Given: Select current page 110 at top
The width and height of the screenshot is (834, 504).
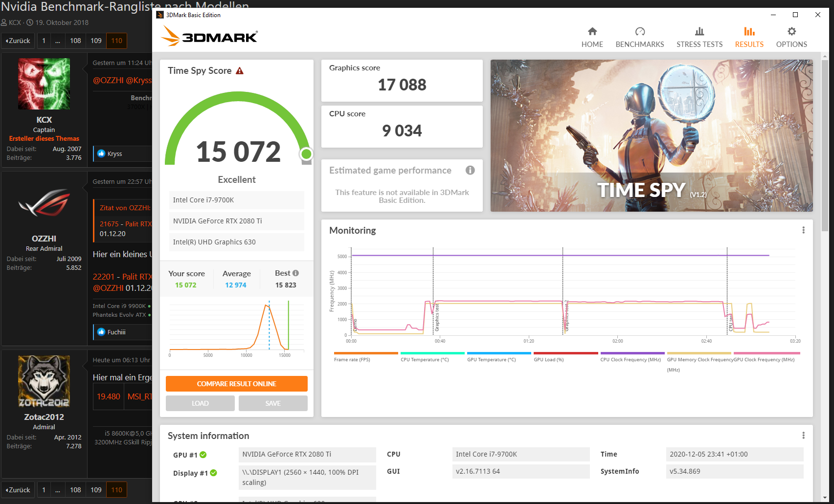Looking at the screenshot, I should click(x=116, y=41).
